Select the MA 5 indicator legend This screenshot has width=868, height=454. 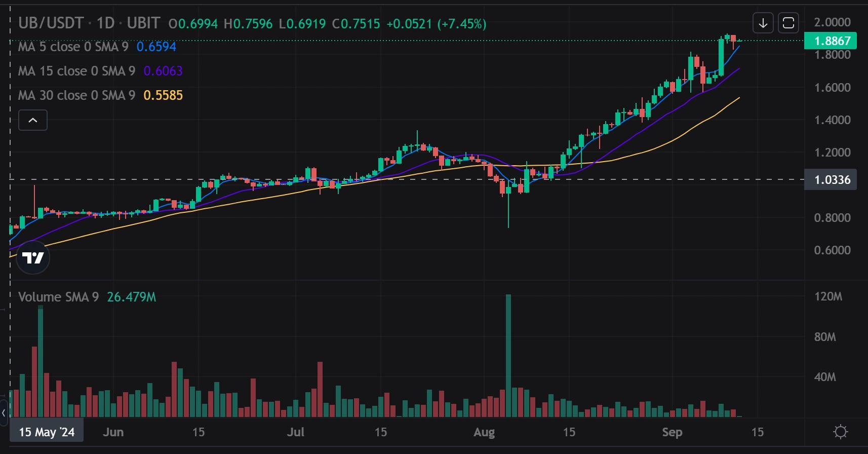tap(73, 47)
